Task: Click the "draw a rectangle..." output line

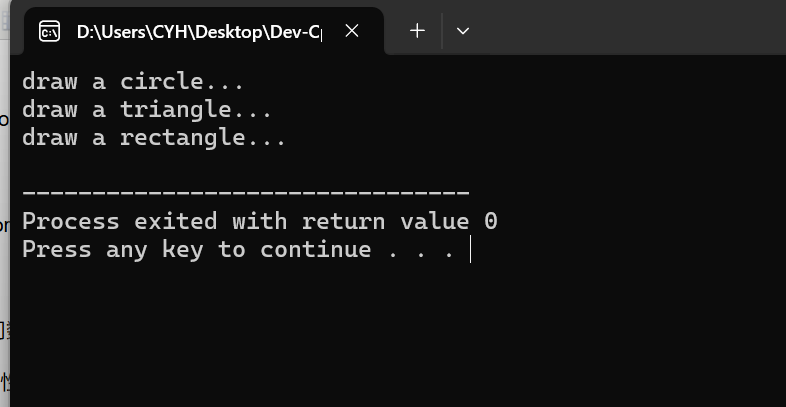Action: 154,137
